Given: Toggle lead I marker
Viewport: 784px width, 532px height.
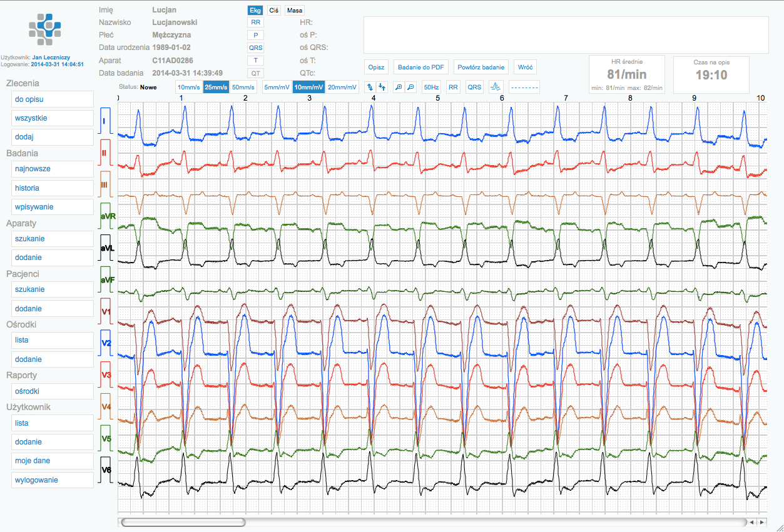Looking at the screenshot, I should click(104, 121).
